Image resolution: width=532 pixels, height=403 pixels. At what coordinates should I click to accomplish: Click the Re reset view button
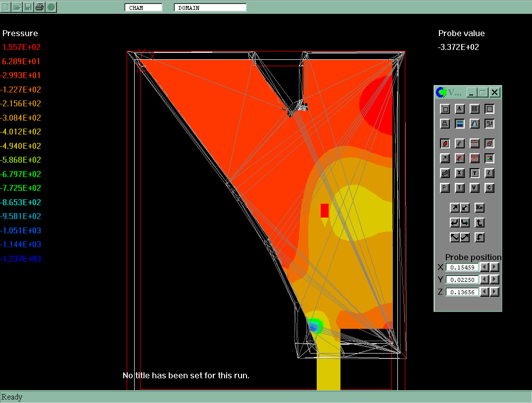click(x=479, y=208)
